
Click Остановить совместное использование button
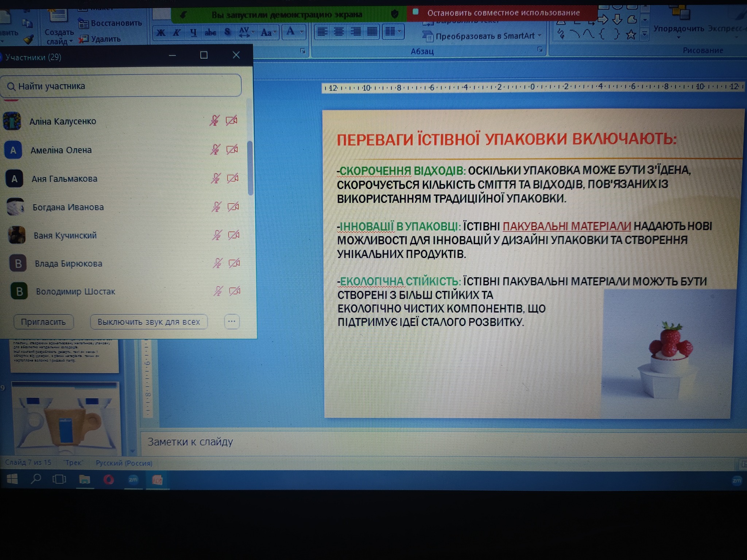point(503,13)
